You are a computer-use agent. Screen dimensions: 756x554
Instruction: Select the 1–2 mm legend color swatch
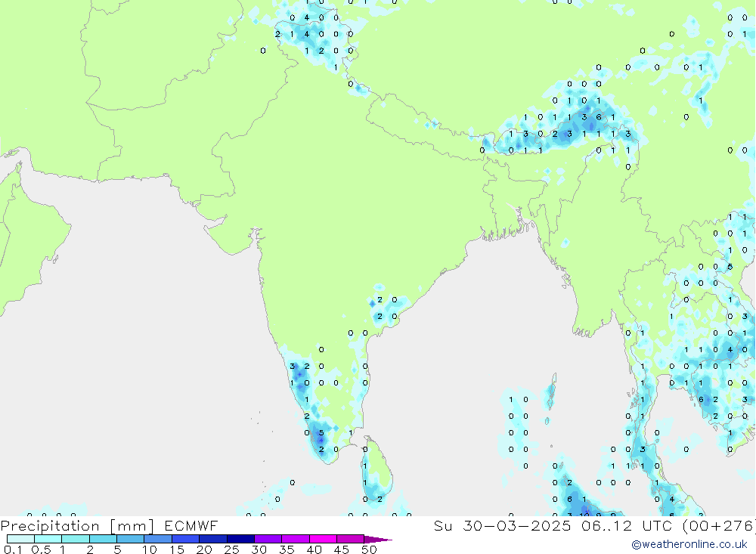point(75,539)
